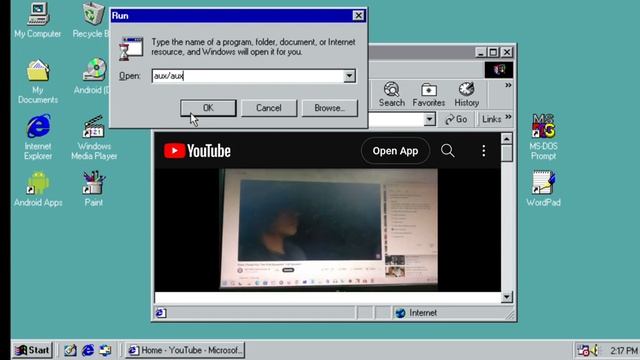Screen dimensions: 640x360
Task: Click the YouTube Open App button
Action: click(x=395, y=151)
